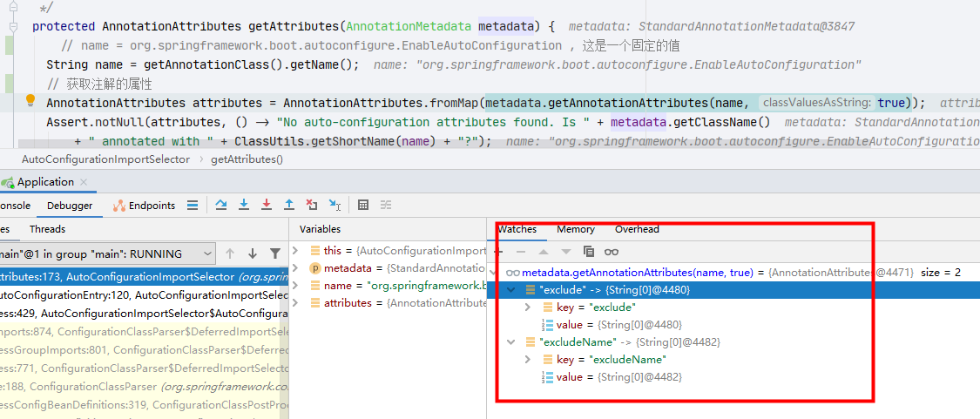Open the thread selector "main" dropdown
The image size is (980, 419).
[206, 253]
